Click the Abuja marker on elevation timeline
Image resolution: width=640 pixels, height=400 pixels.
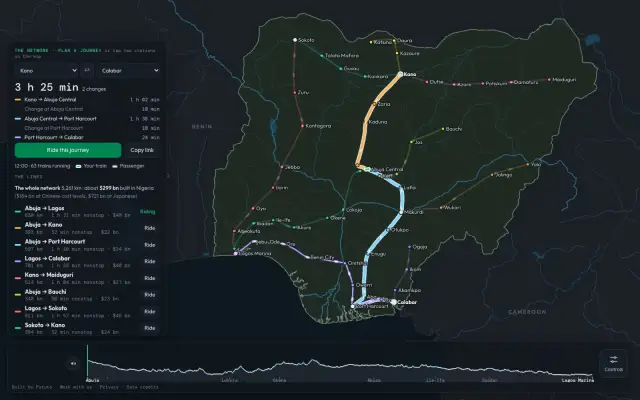pyautogui.click(x=92, y=380)
